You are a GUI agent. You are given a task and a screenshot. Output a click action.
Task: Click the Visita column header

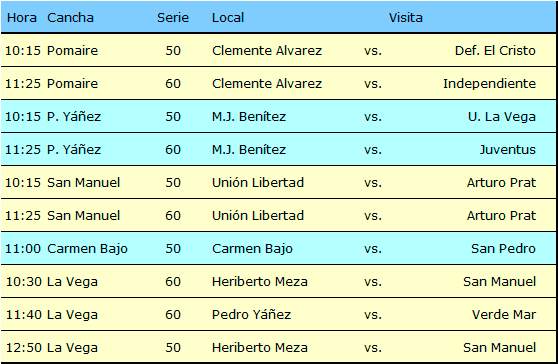[406, 17]
